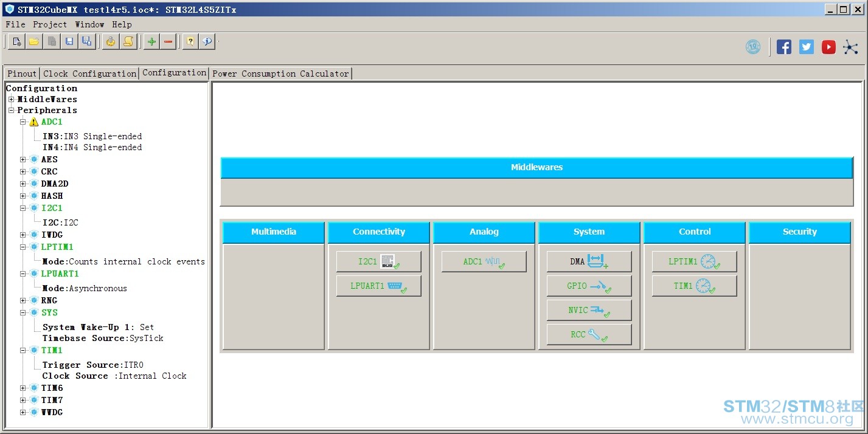Select 'IN3:IN3 Single-ended' tree row
This screenshot has height=434, width=868.
pos(92,137)
